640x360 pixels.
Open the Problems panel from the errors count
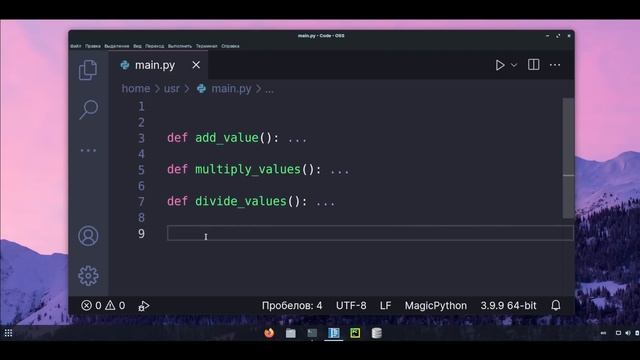(91, 306)
